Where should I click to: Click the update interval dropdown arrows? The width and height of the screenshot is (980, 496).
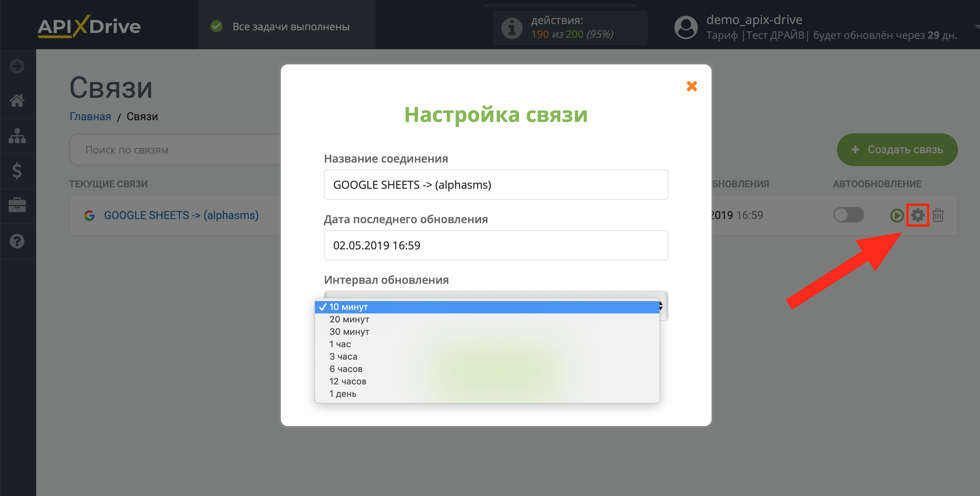tap(662, 306)
